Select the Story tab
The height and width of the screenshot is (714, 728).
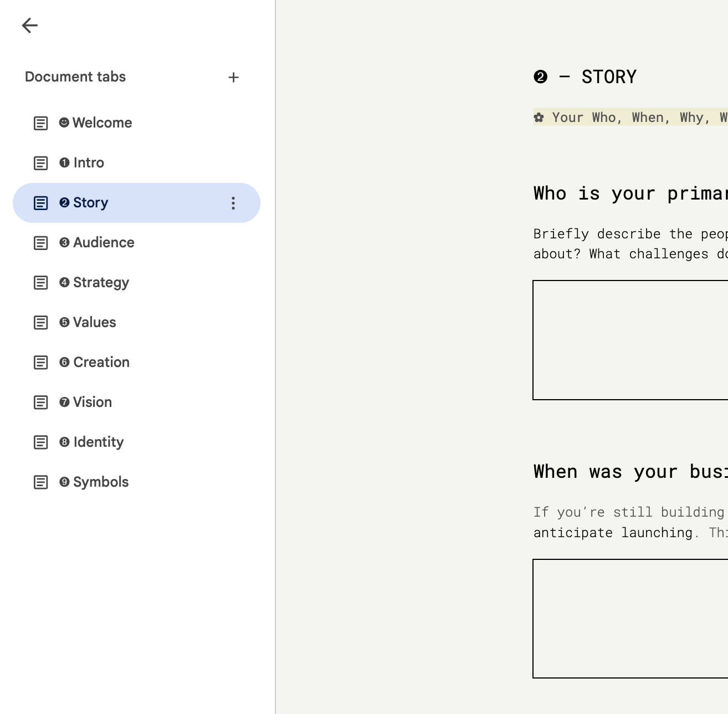pos(136,203)
